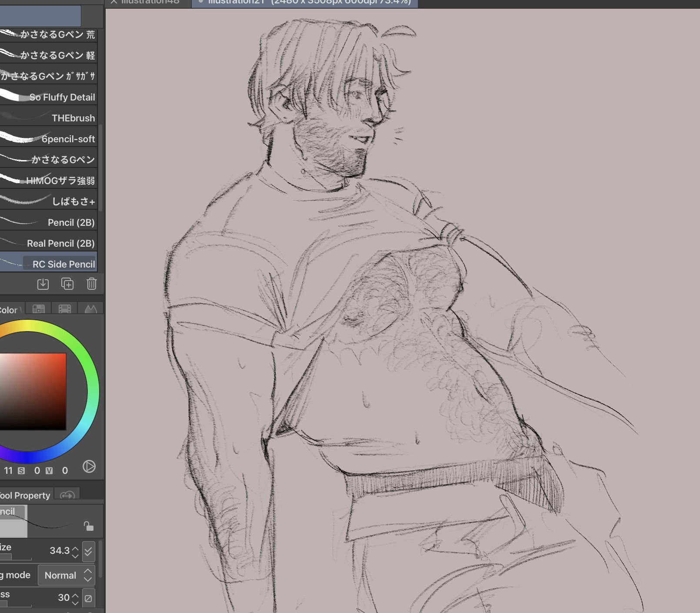The height and width of the screenshot is (613, 700).
Task: Click the circled arrow icon below color wheel
Action: [x=89, y=467]
